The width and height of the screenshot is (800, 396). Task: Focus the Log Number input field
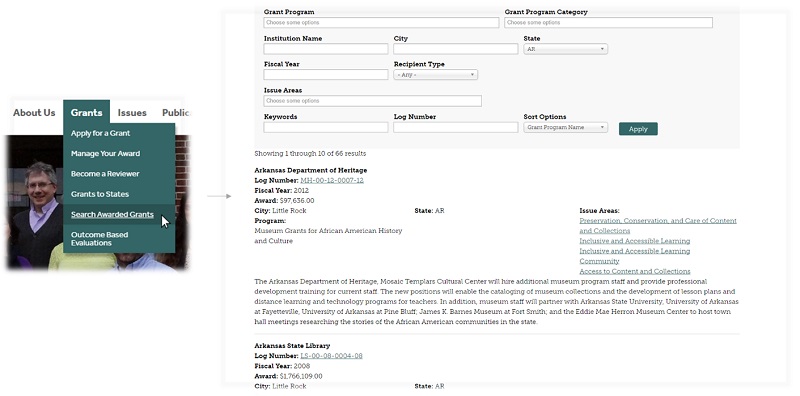point(456,127)
